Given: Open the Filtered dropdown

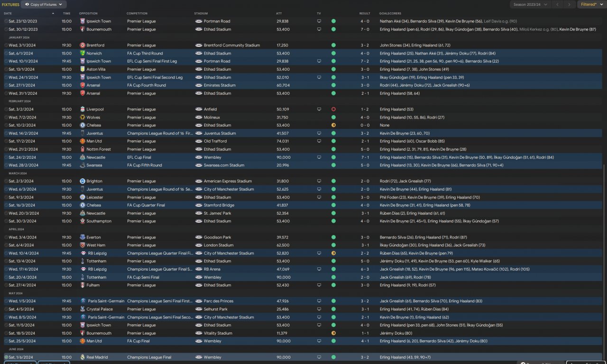Looking at the screenshot, I should (x=591, y=4).
